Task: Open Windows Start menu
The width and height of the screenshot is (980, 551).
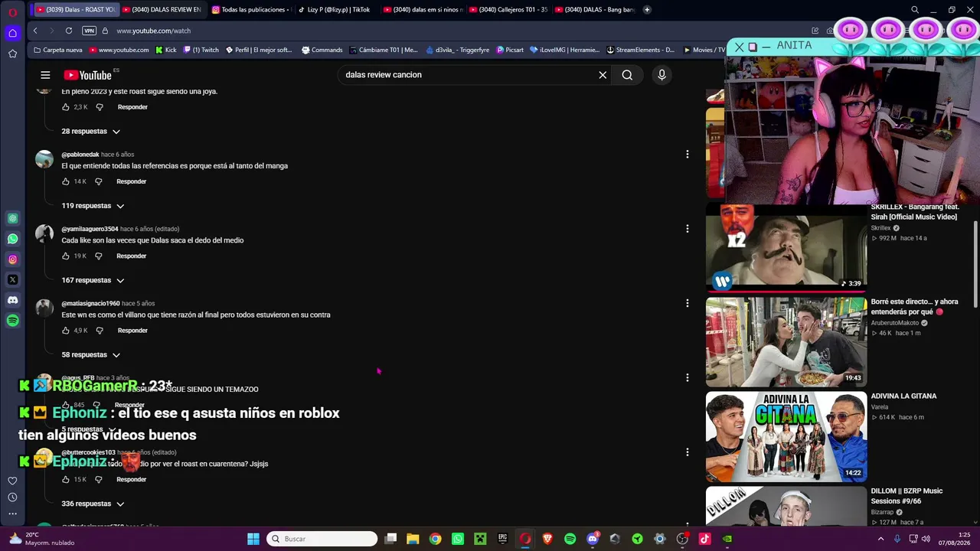Action: [x=253, y=539]
